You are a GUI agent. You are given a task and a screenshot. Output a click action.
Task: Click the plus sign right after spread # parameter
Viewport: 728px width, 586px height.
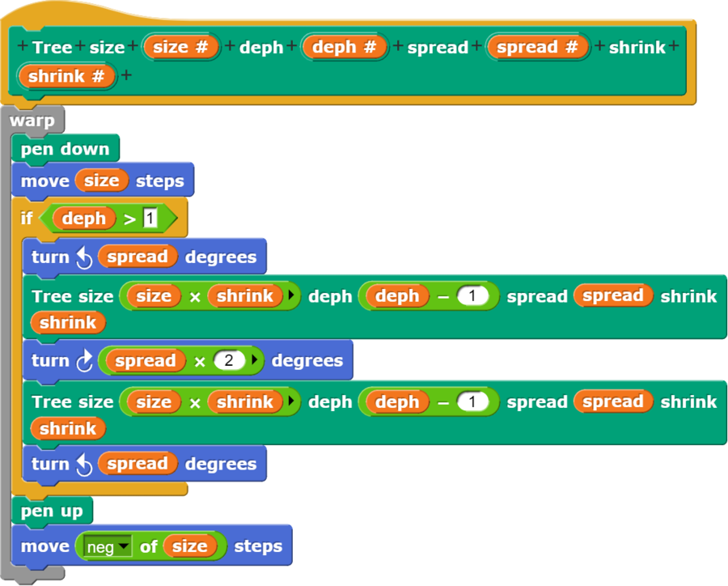pos(599,47)
